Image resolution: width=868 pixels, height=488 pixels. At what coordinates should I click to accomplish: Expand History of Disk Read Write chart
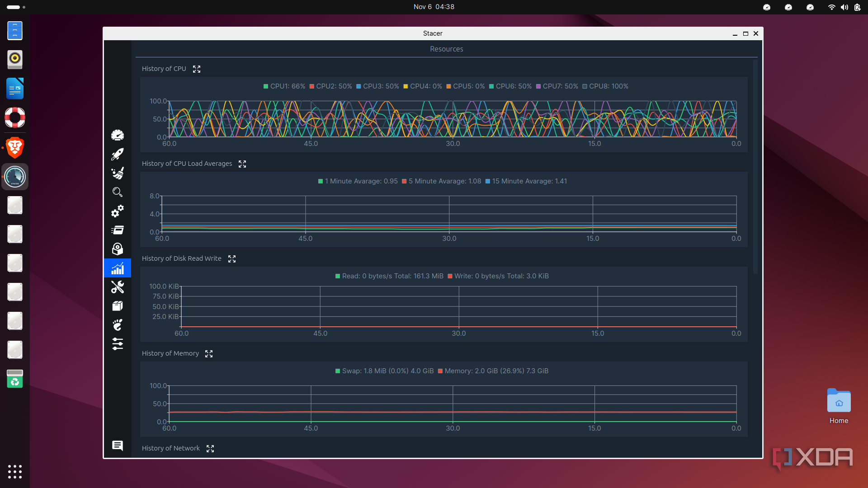pos(232,259)
